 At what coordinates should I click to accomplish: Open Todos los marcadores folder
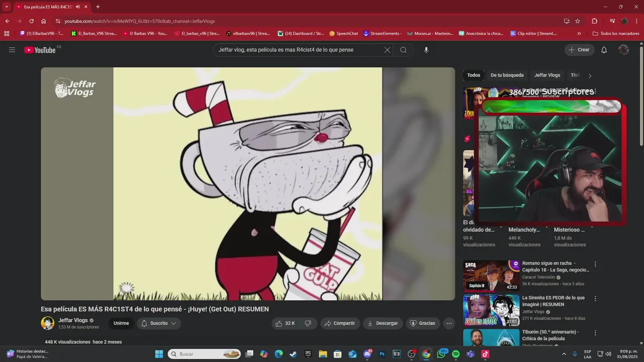point(616,34)
